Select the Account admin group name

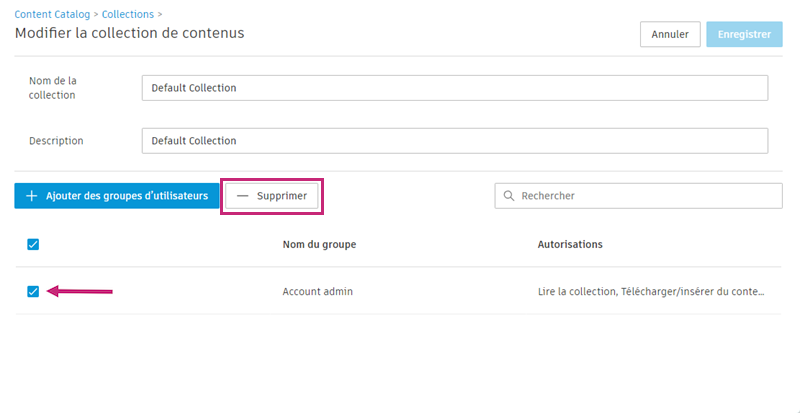click(318, 292)
